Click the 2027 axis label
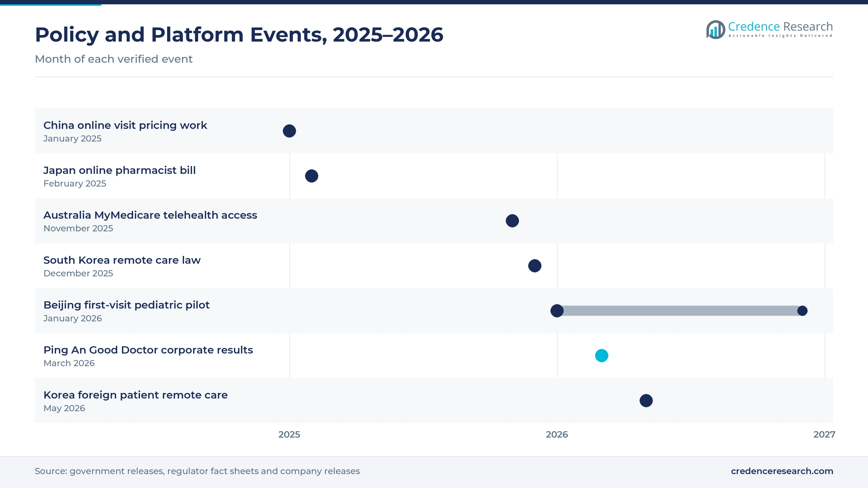 (x=824, y=435)
